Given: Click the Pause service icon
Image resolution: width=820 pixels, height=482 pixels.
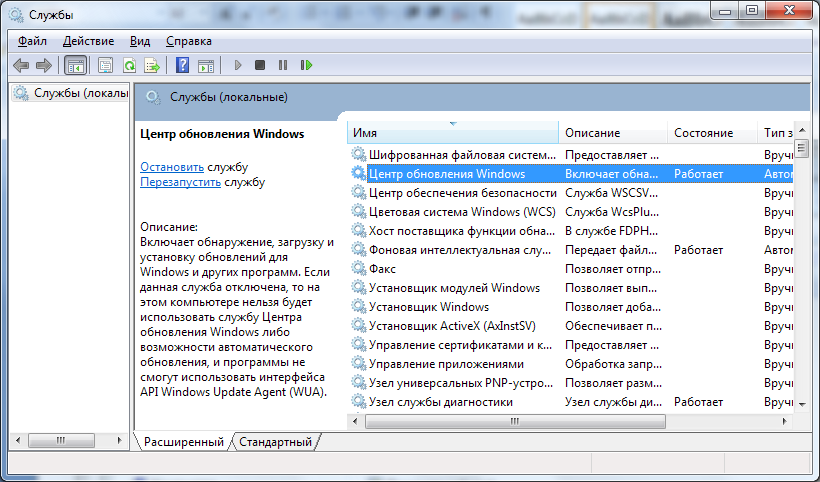Looking at the screenshot, I should point(283,65).
